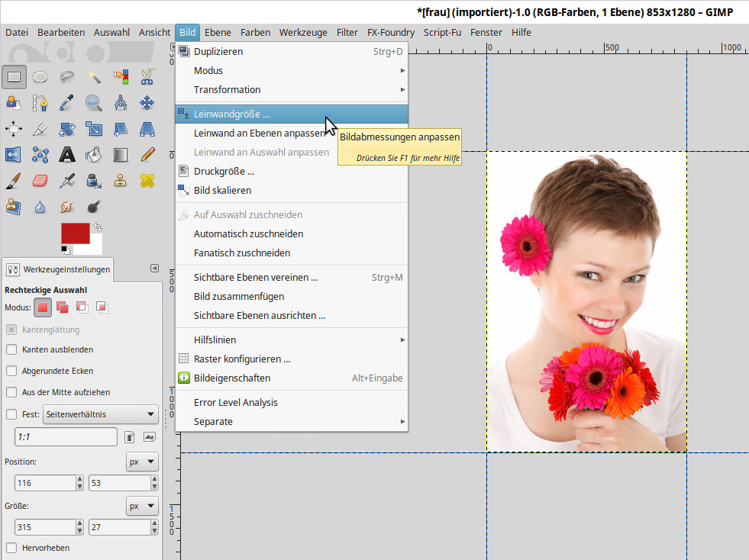This screenshot has height=560, width=749.
Task: Click the red foreground color swatch
Action: tap(74, 233)
